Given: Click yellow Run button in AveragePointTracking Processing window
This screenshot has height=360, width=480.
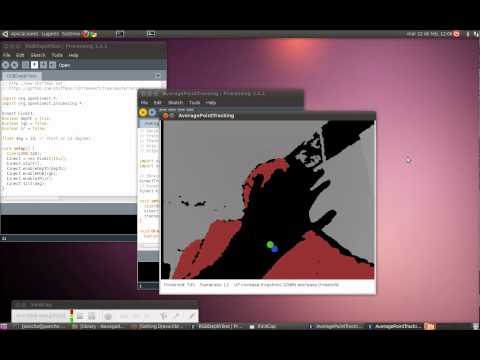Looking at the screenshot, I should pos(143,112).
